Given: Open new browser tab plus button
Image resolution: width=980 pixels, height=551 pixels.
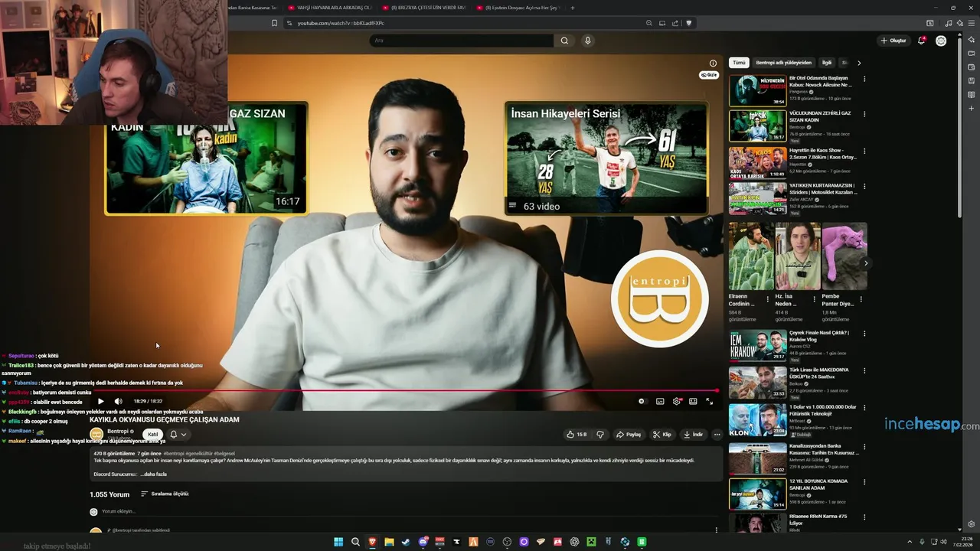Looking at the screenshot, I should tap(573, 8).
